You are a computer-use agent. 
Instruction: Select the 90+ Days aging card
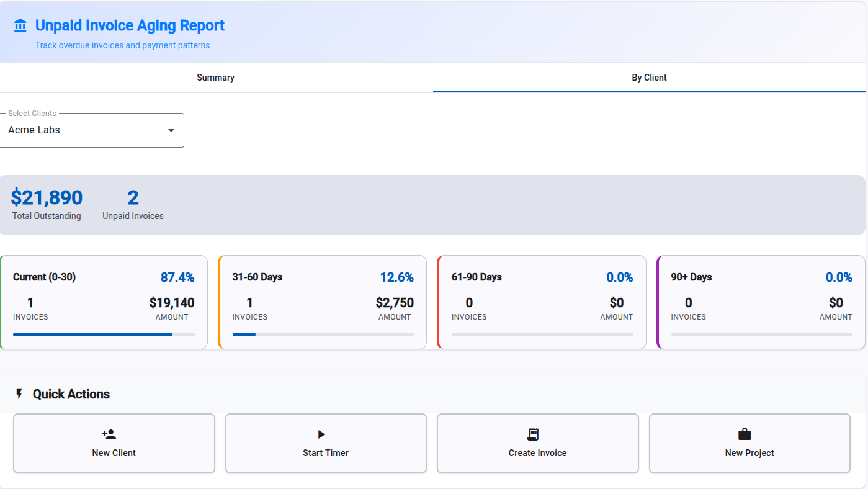tap(761, 302)
